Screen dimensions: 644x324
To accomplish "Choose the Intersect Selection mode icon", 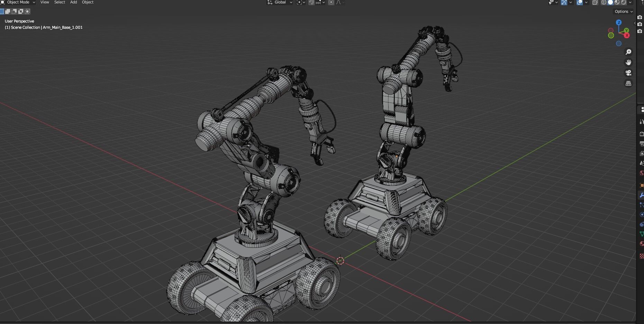I will [27, 11].
